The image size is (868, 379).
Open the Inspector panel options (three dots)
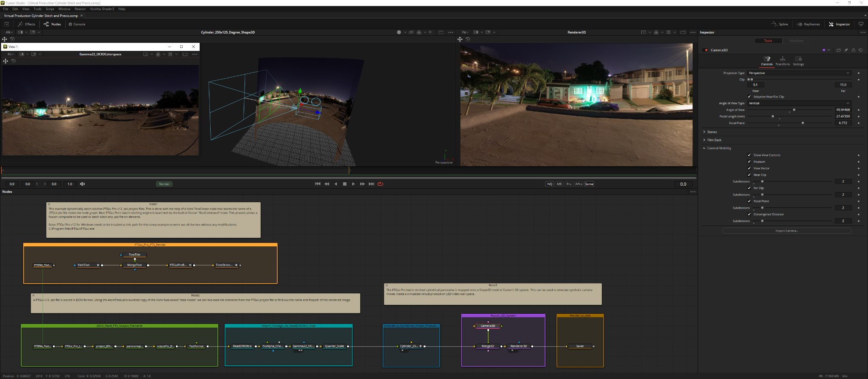point(862,32)
